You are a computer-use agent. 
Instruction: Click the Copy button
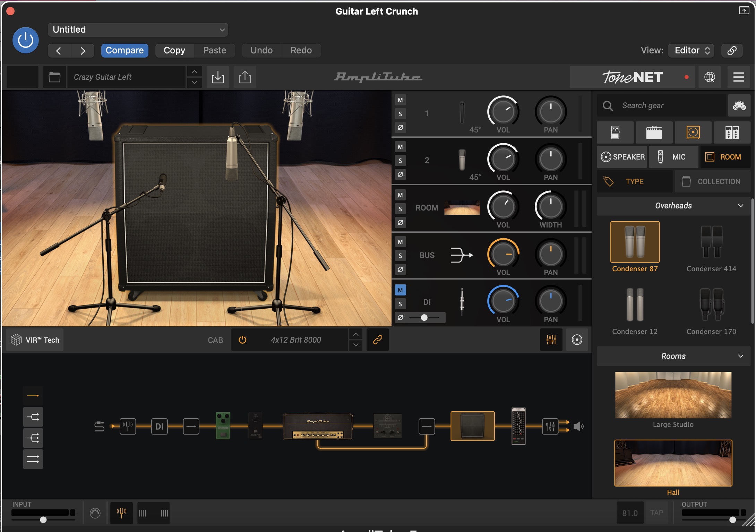click(x=174, y=51)
